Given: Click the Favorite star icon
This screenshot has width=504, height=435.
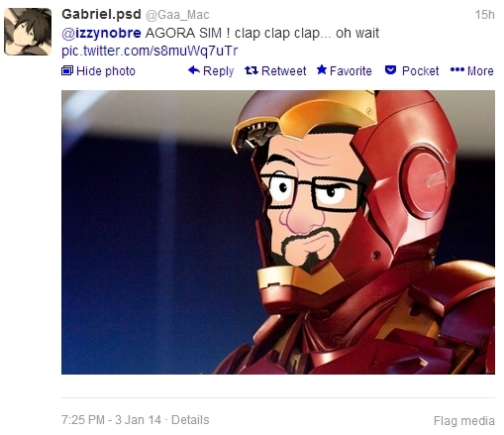Looking at the screenshot, I should click(322, 69).
